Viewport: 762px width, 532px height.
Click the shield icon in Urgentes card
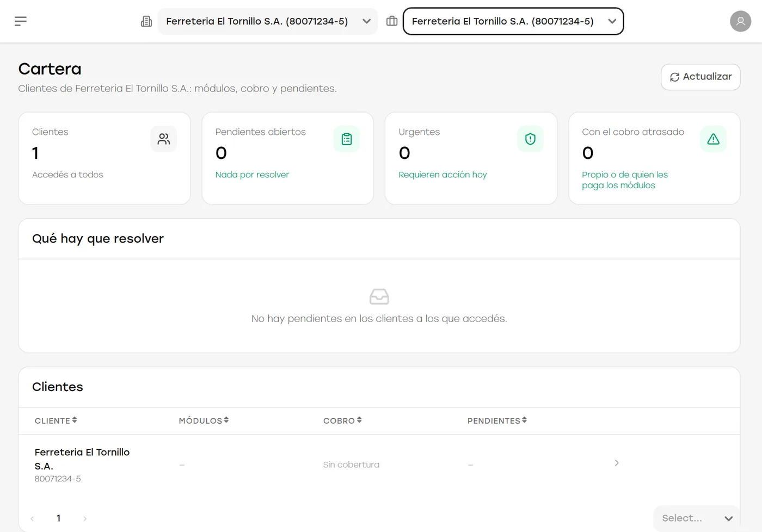[x=530, y=139]
